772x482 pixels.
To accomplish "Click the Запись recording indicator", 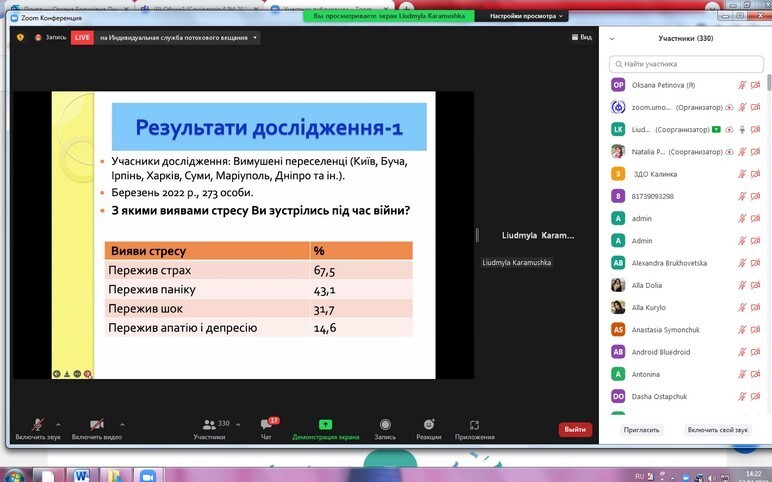I will click(50, 37).
